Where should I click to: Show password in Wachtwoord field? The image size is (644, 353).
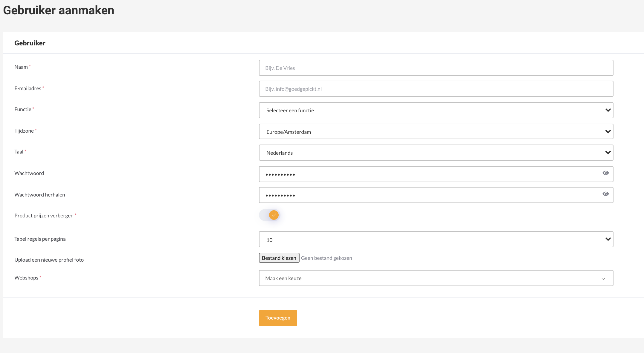(605, 173)
